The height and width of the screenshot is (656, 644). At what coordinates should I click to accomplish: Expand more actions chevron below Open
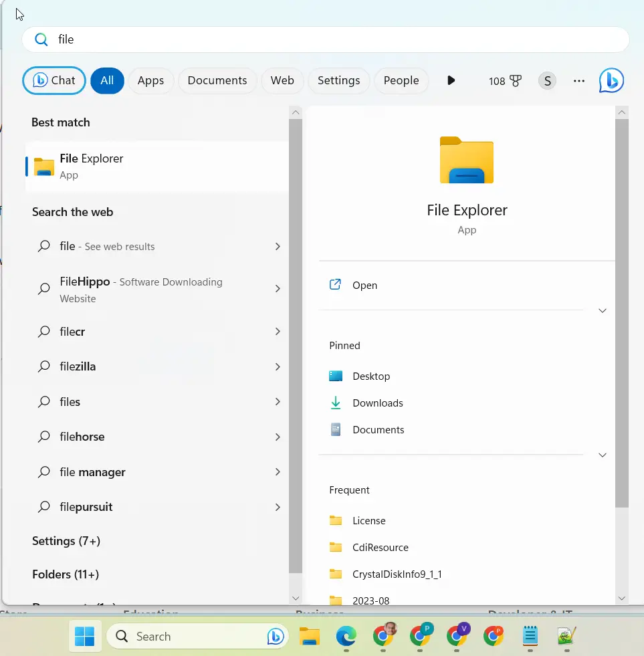(602, 310)
